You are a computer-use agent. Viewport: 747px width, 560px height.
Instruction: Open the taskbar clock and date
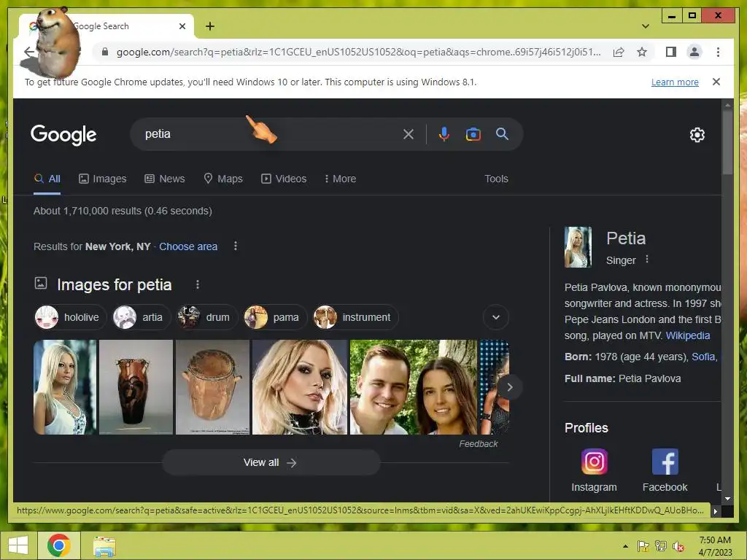(715, 546)
